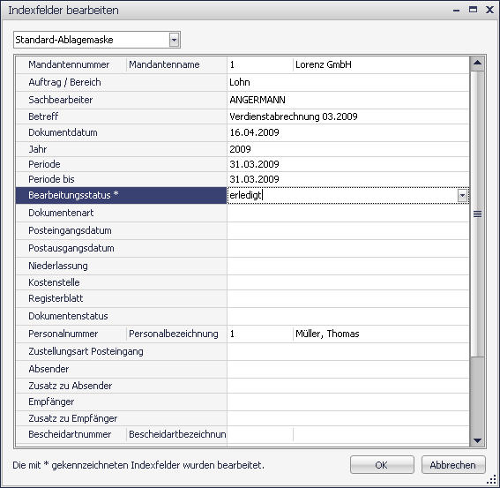The height and width of the screenshot is (488, 500).
Task: Open the Standard-Ablagemaske dropdown
Action: (174, 40)
